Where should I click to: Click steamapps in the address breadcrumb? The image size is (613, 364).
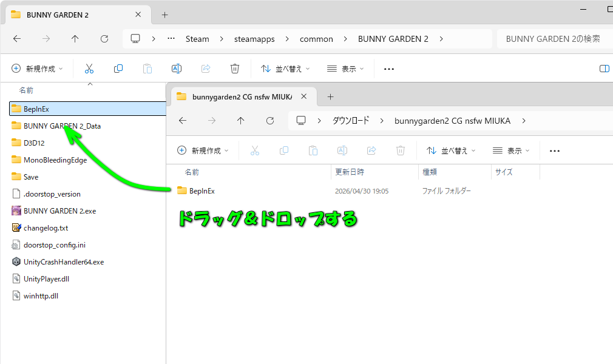pos(254,39)
